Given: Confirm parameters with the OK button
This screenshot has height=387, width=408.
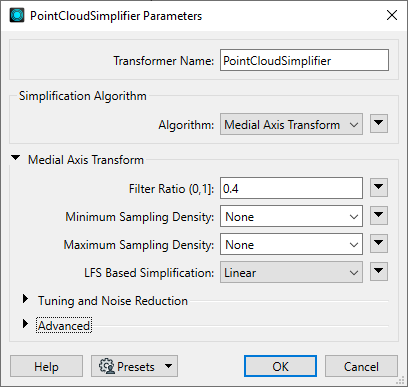Looking at the screenshot, I should tap(280, 366).
